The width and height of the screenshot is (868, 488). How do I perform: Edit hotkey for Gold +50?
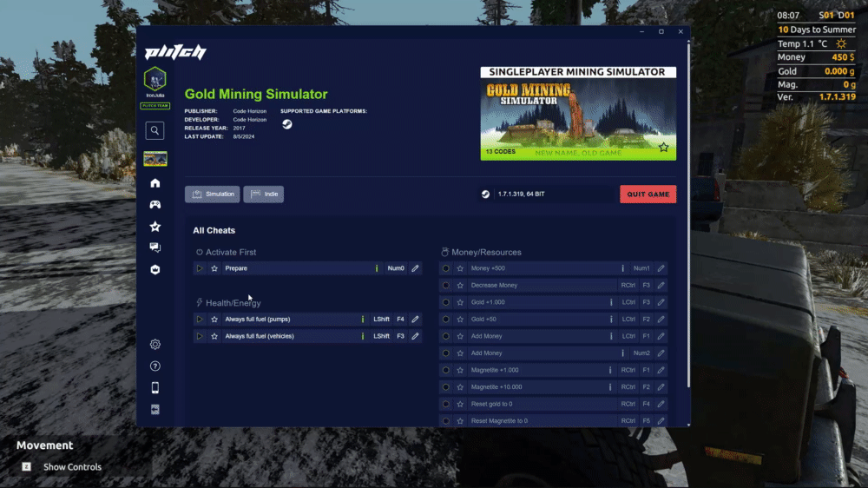661,319
